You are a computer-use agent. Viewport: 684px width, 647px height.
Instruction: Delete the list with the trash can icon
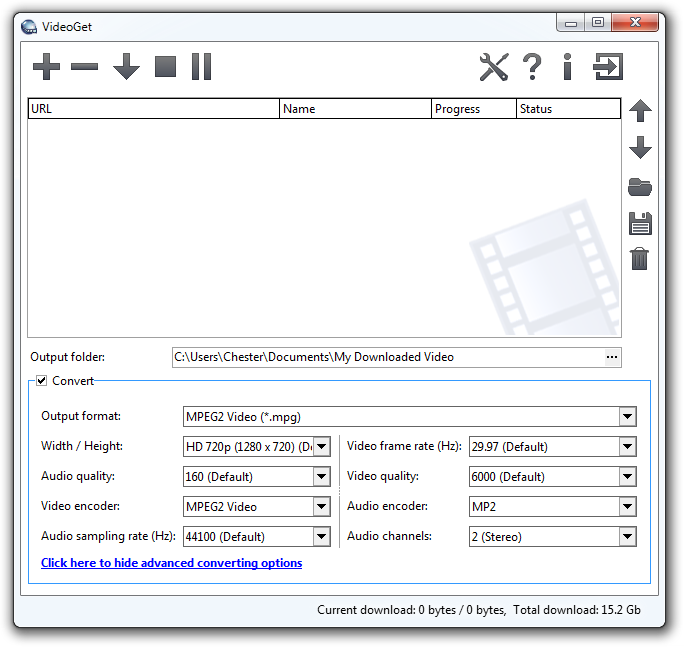pos(640,259)
